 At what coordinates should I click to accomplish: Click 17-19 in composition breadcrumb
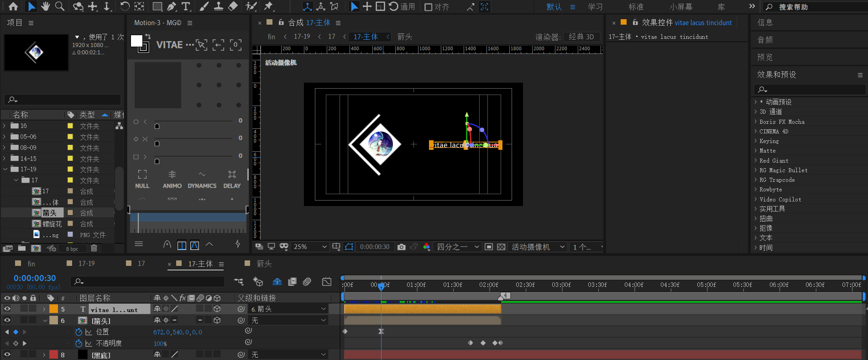point(302,37)
